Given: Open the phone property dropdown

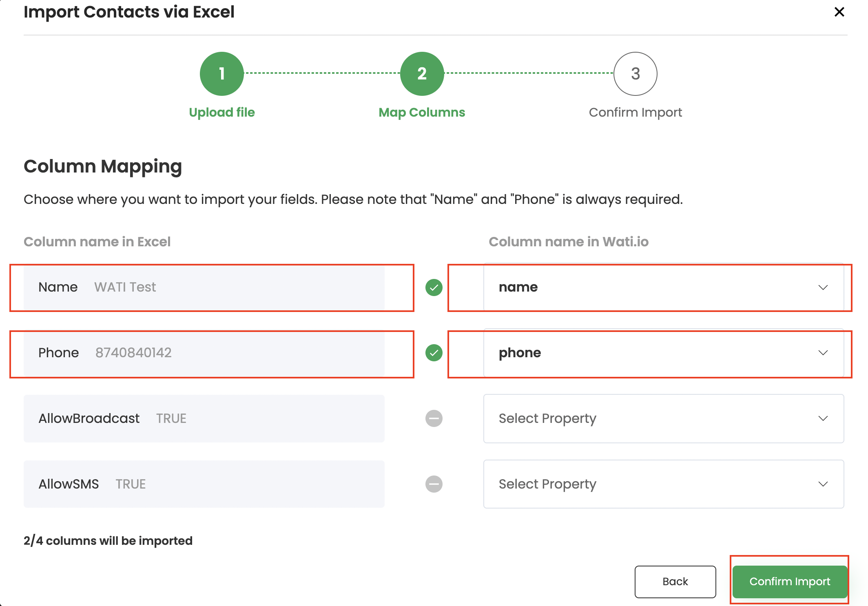Looking at the screenshot, I should [x=664, y=353].
